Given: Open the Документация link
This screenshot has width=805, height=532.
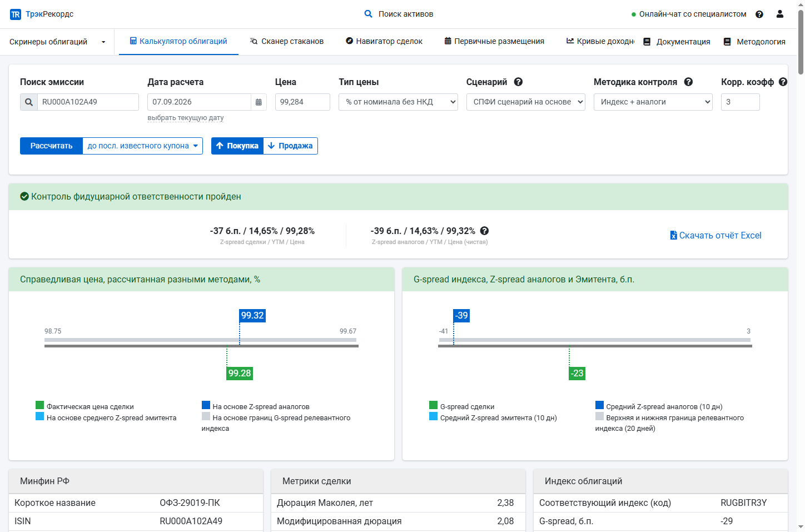Looking at the screenshot, I should pyautogui.click(x=677, y=42).
